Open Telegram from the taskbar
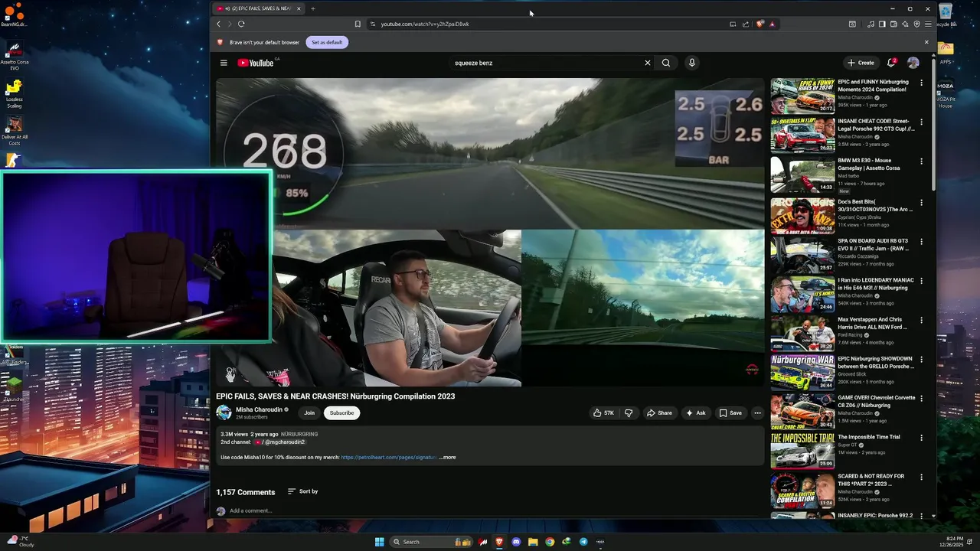Image resolution: width=980 pixels, height=551 pixels. tap(583, 542)
